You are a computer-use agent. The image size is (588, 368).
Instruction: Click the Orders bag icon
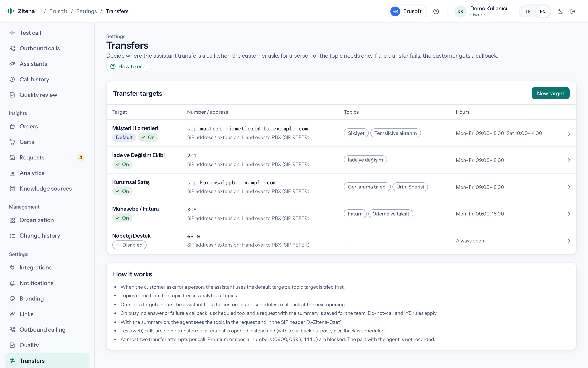12,126
